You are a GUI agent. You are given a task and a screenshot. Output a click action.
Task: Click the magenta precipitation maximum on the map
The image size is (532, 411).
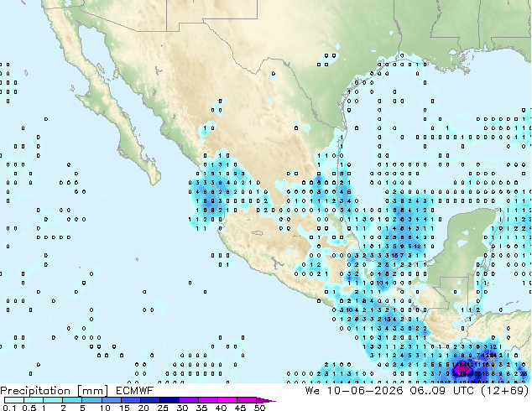click(x=462, y=368)
